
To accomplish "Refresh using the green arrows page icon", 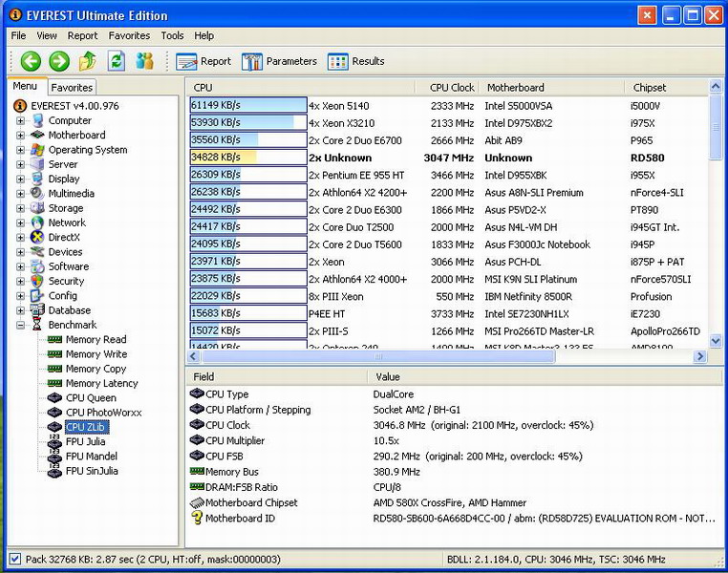I will (x=116, y=61).
